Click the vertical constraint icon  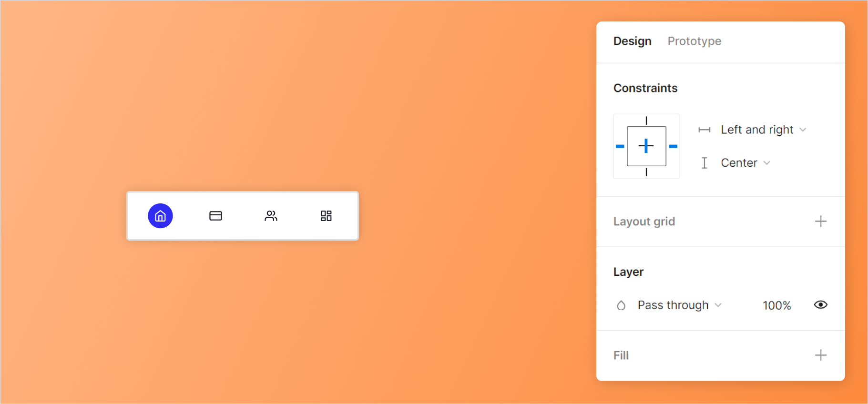click(x=704, y=163)
